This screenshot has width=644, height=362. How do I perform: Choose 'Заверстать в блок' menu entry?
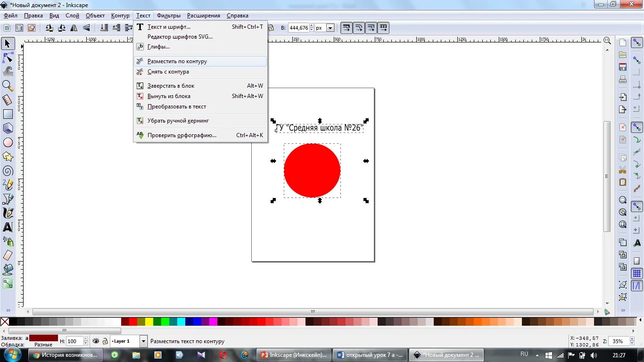[200, 86]
